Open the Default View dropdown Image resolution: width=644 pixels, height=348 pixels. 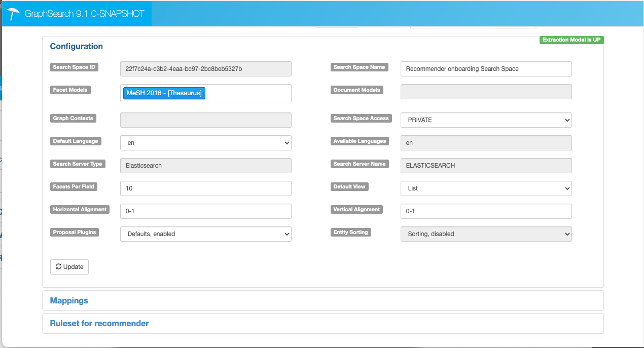click(x=486, y=188)
